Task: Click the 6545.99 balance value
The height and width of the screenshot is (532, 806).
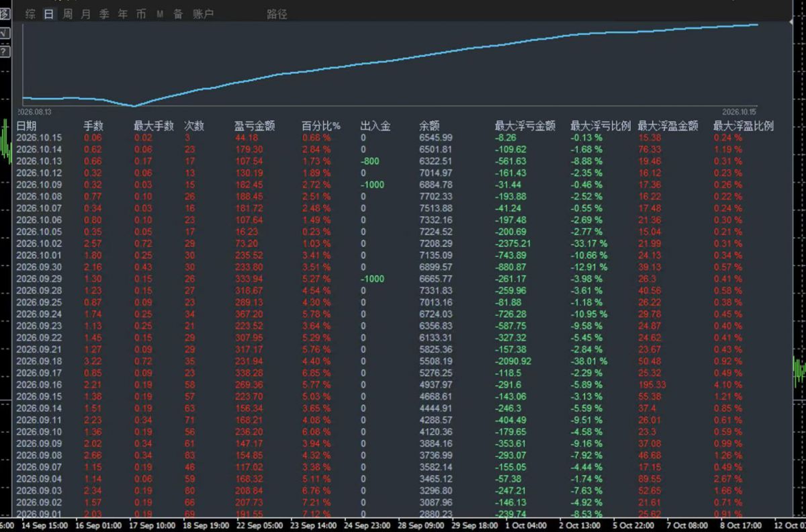Action: tap(435, 138)
